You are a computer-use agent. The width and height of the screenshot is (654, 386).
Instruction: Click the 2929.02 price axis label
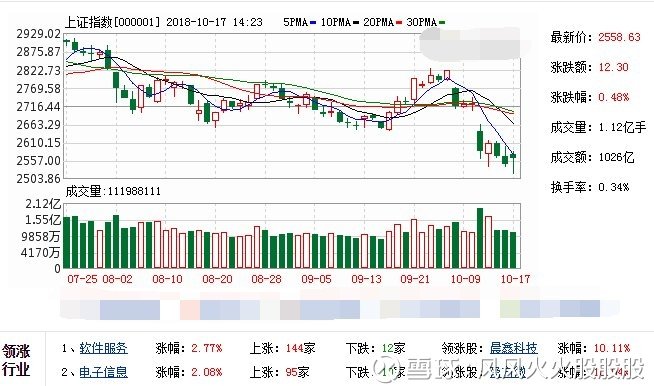point(38,34)
